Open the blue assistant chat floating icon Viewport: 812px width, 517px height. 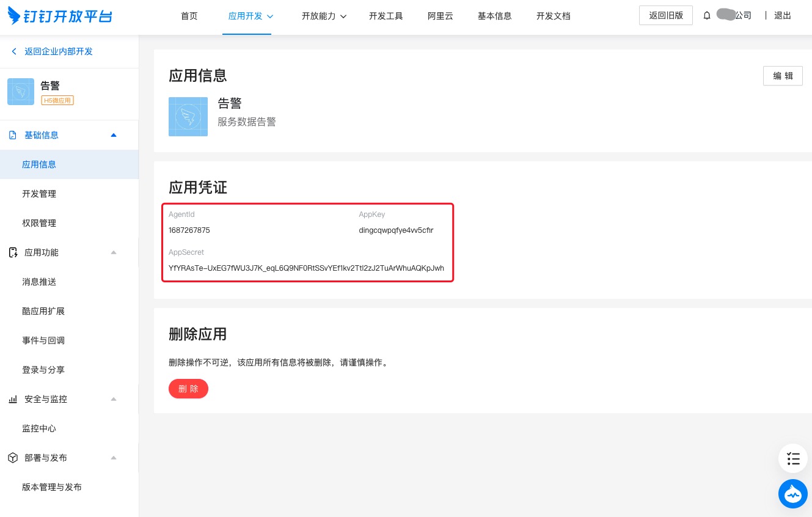(793, 493)
